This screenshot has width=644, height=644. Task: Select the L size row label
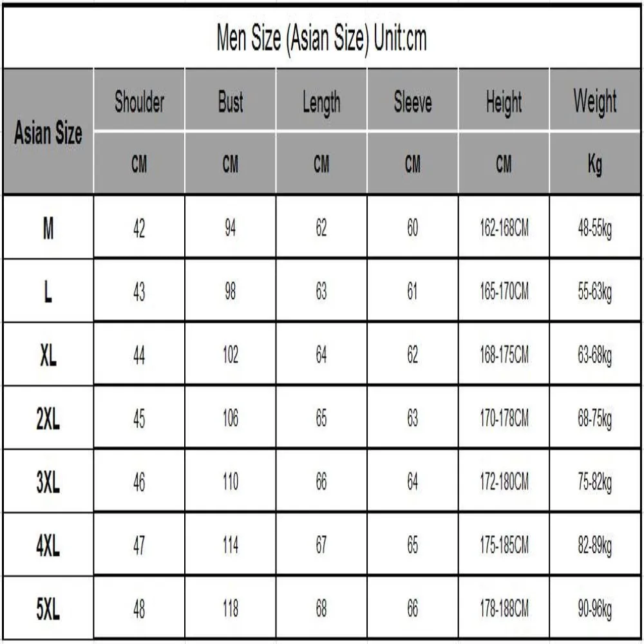48,291
